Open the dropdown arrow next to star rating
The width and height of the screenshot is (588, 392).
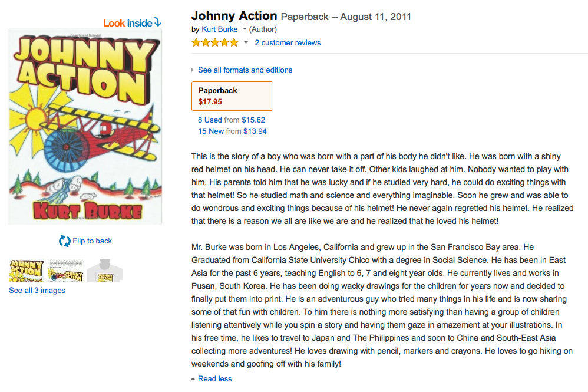[246, 42]
